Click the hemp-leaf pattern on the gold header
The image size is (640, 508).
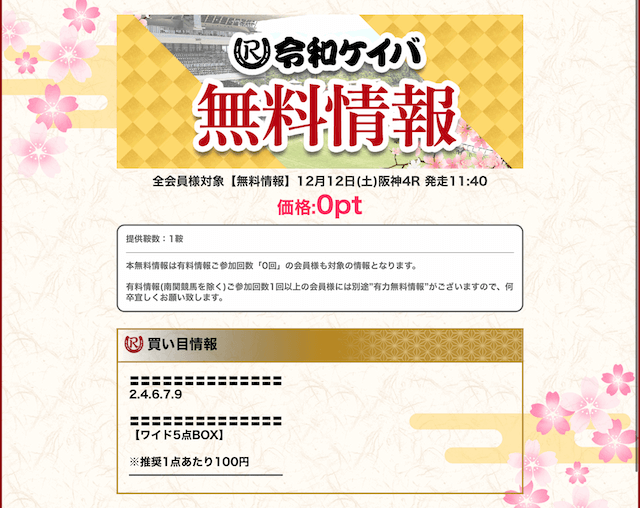(x=433, y=345)
